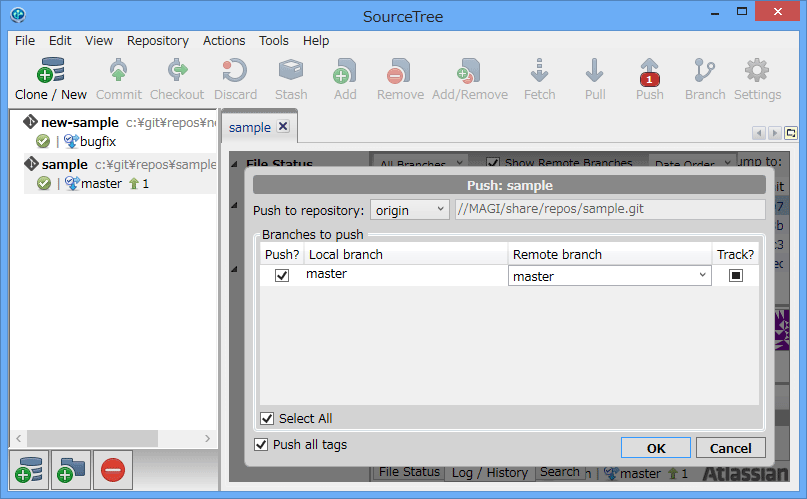Click the Push? column header
Image resolution: width=807 pixels, height=499 pixels.
pyautogui.click(x=282, y=254)
